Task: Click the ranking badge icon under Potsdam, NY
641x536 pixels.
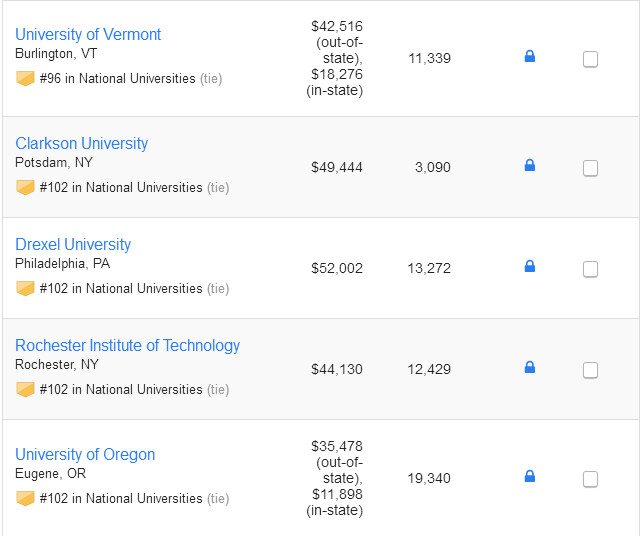Action: click(x=25, y=187)
